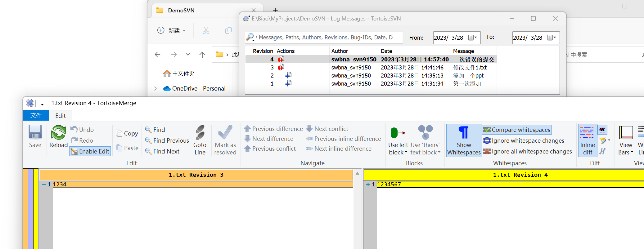This screenshot has width=644, height=249.
Task: Open Find in TortoiseMerge
Action: [155, 130]
